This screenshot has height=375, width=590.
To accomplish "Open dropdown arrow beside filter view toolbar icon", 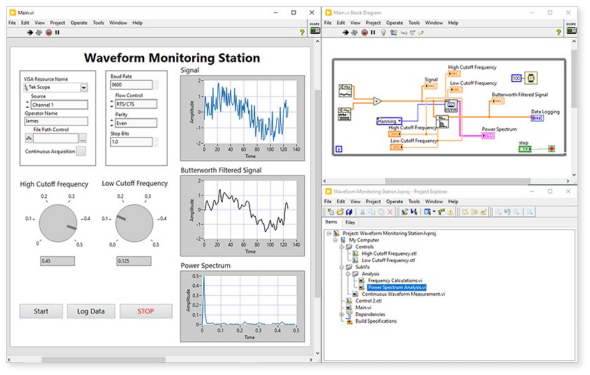I will pos(434,212).
